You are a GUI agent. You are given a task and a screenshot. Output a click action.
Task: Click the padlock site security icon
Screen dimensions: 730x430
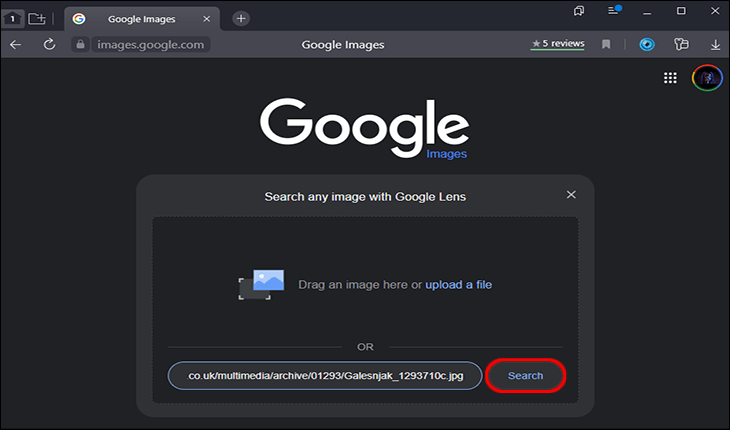click(80, 45)
